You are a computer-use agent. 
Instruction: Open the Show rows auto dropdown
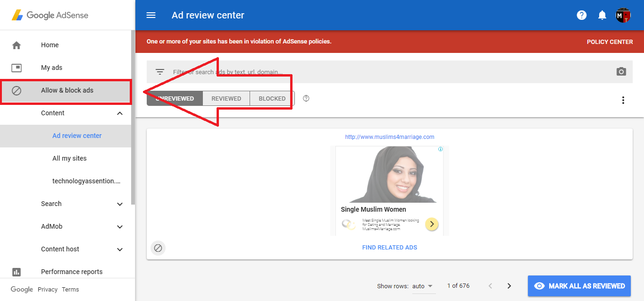[x=423, y=286]
